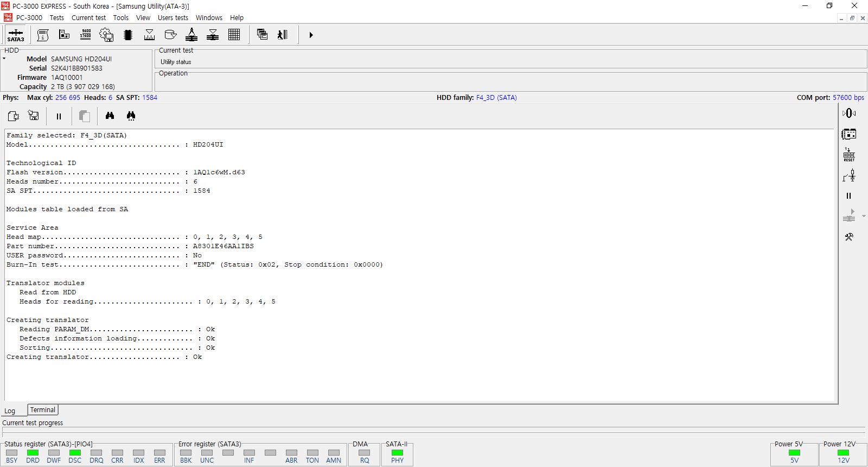This screenshot has height=467, width=868.
Task: Expand the small arrow in the HDD panel
Action: click(4, 59)
